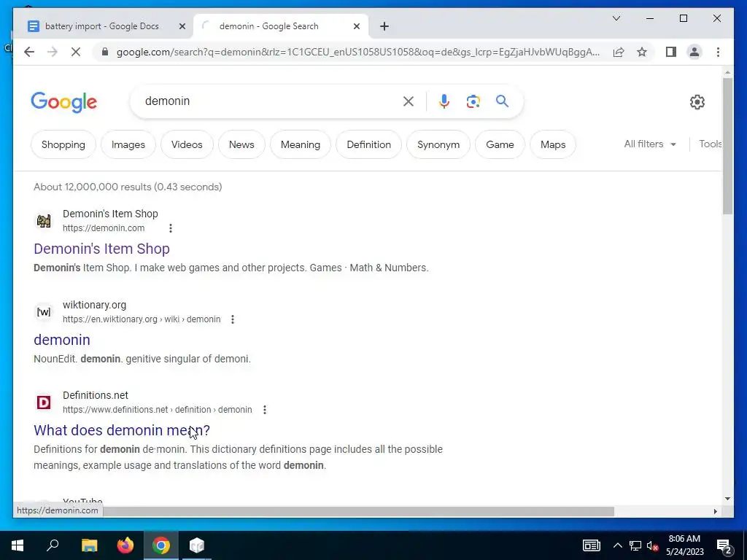Stop loading the page with the X button

point(76,52)
